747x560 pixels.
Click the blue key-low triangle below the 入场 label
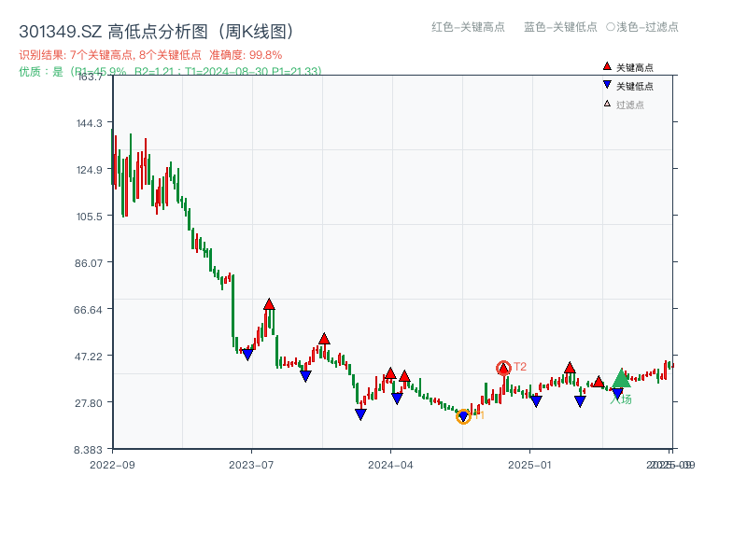pyautogui.click(x=616, y=392)
